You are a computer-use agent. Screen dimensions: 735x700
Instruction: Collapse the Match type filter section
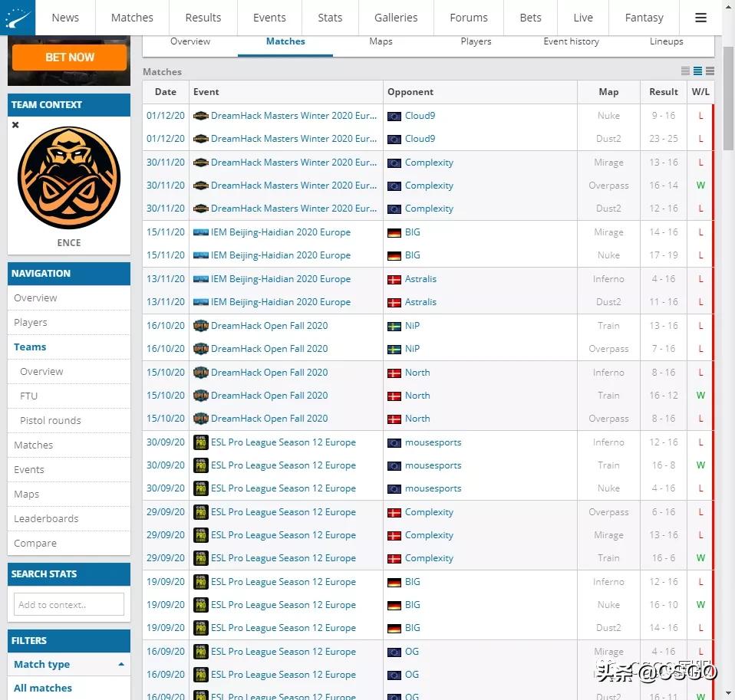(120, 664)
